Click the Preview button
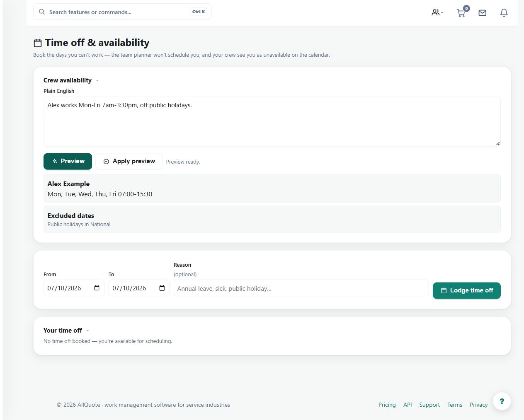The height and width of the screenshot is (420, 524). [68, 161]
